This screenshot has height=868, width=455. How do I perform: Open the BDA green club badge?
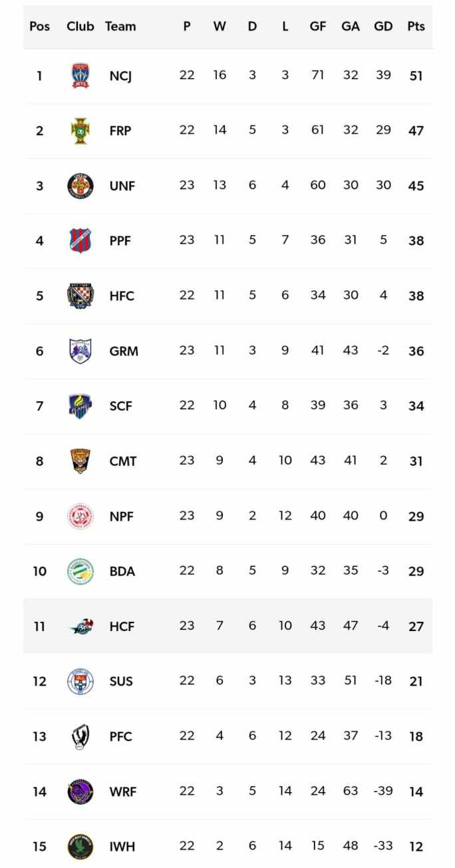[x=80, y=571]
